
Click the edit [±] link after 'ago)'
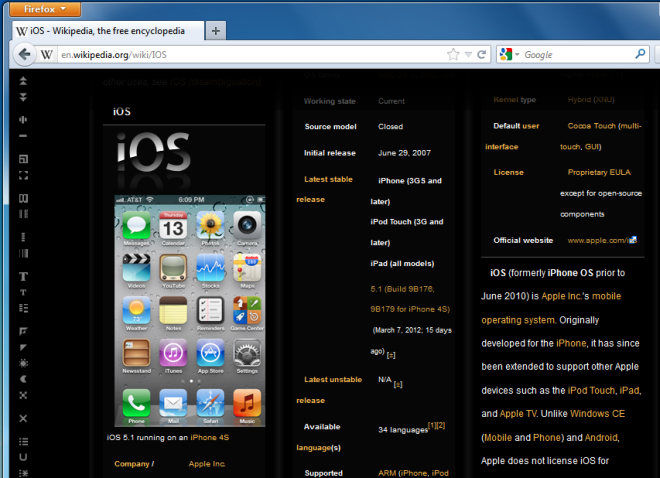tap(391, 355)
